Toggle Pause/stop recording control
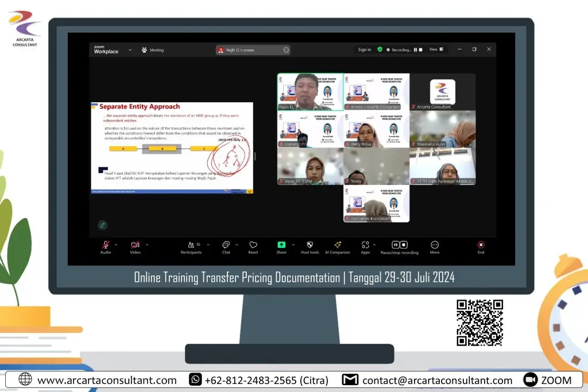 pos(400,245)
